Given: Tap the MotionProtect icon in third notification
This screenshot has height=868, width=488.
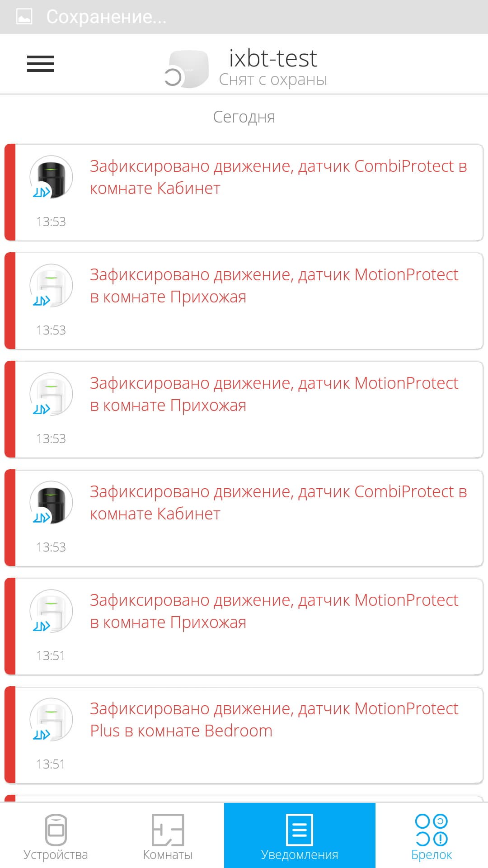Looking at the screenshot, I should (51, 394).
